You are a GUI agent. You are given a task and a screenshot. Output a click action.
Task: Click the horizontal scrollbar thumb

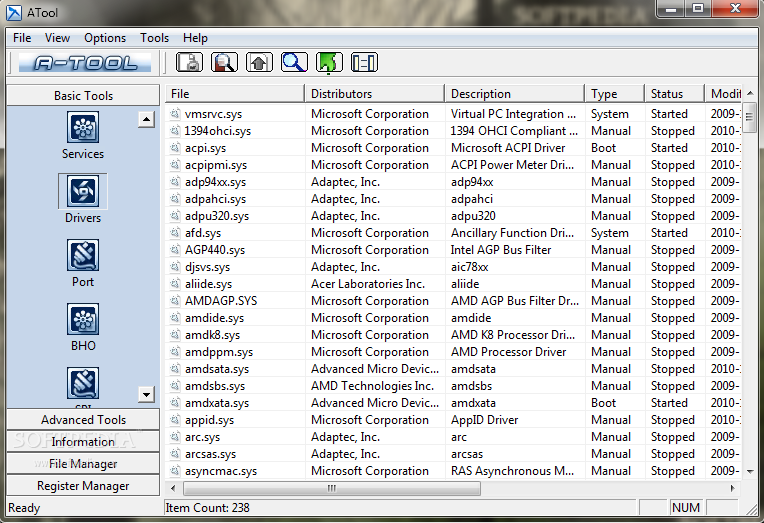tap(332, 488)
